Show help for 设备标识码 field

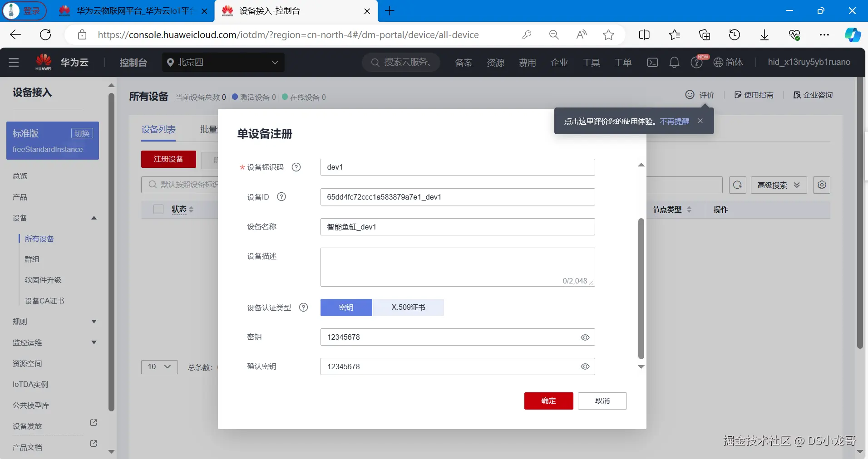pos(296,167)
